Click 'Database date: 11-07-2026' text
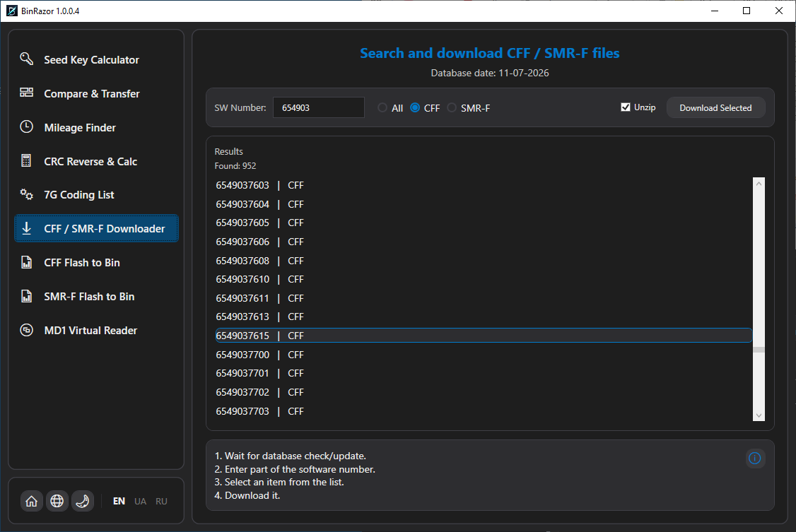Image resolution: width=796 pixels, height=532 pixels. [x=490, y=73]
